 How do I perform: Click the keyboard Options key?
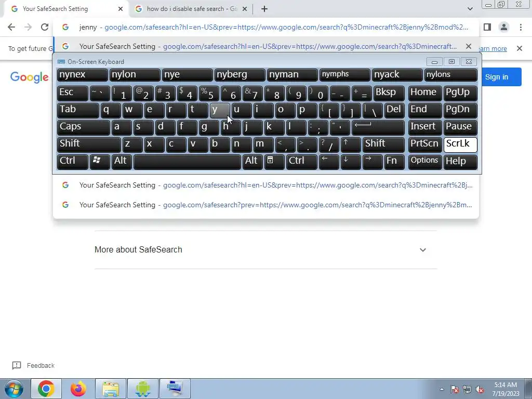[x=425, y=162]
